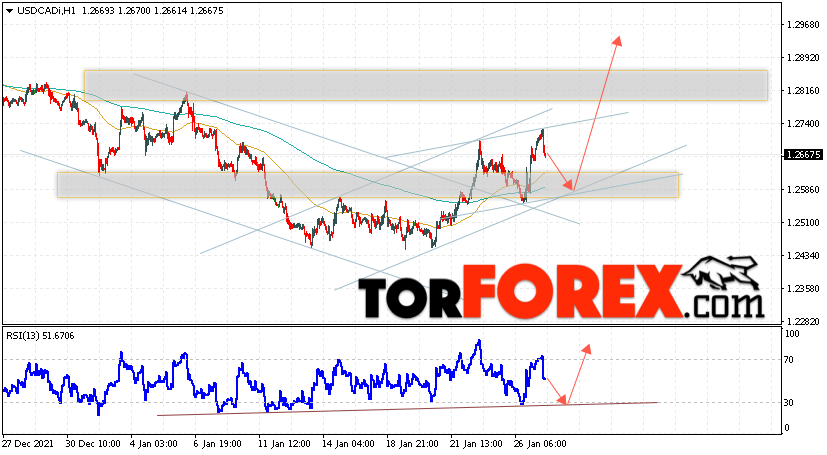Click the RSI scale level 70
This screenshot has width=827, height=455.
coord(788,360)
